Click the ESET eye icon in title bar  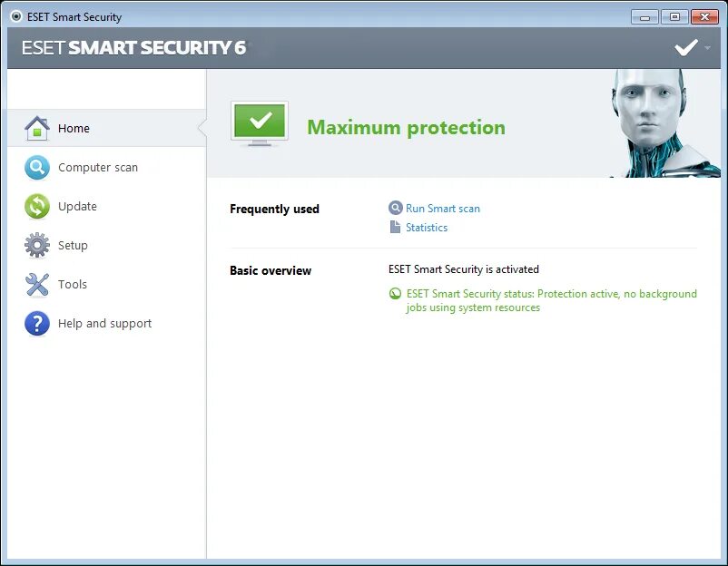click(15, 16)
